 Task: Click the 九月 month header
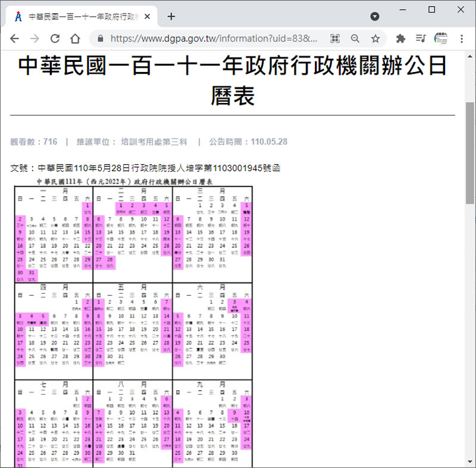click(211, 385)
